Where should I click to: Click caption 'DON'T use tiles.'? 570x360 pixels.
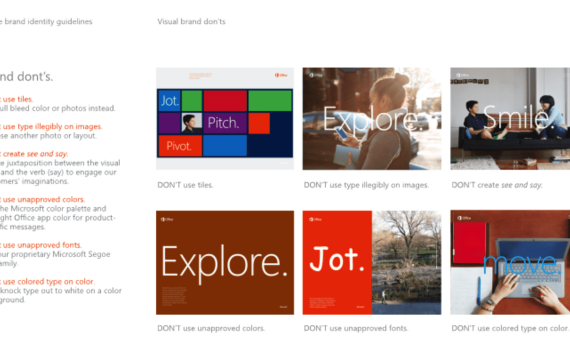pyautogui.click(x=185, y=185)
